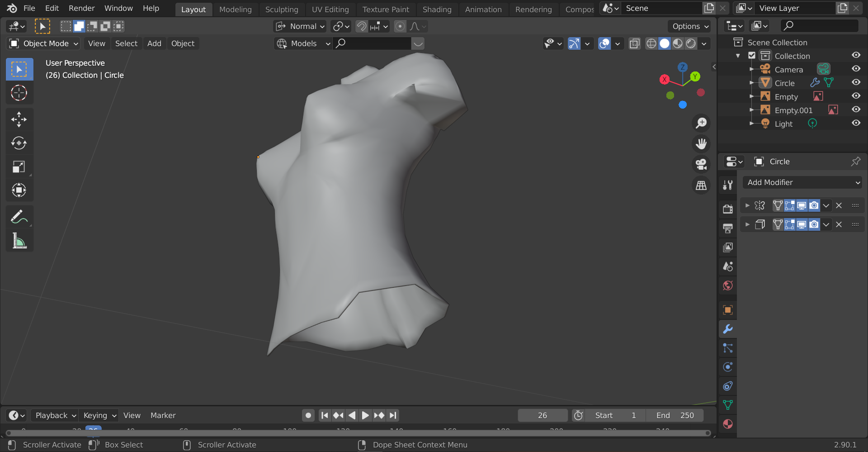
Task: Hide the Light object in the outliner
Action: coord(856,123)
